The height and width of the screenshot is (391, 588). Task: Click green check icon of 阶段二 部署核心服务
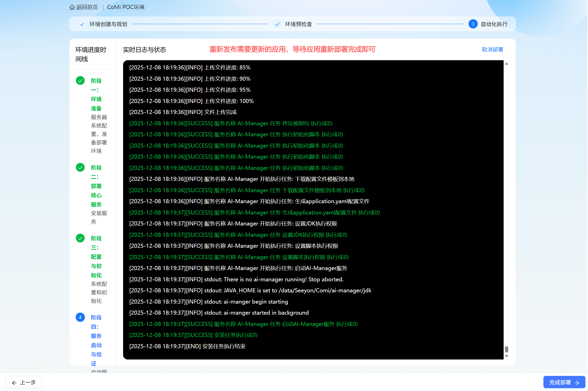point(80,168)
